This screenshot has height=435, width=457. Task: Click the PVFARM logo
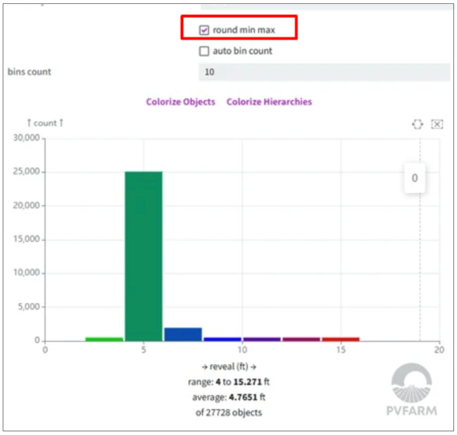pos(412,389)
